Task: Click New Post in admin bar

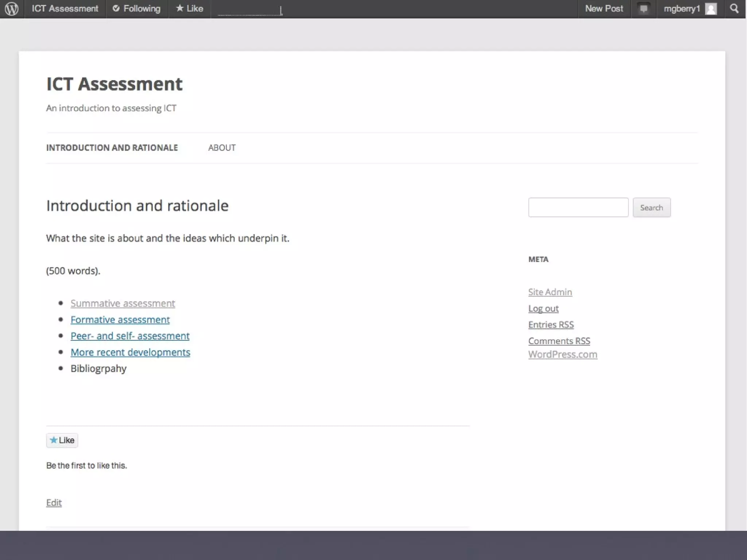Action: (x=604, y=9)
